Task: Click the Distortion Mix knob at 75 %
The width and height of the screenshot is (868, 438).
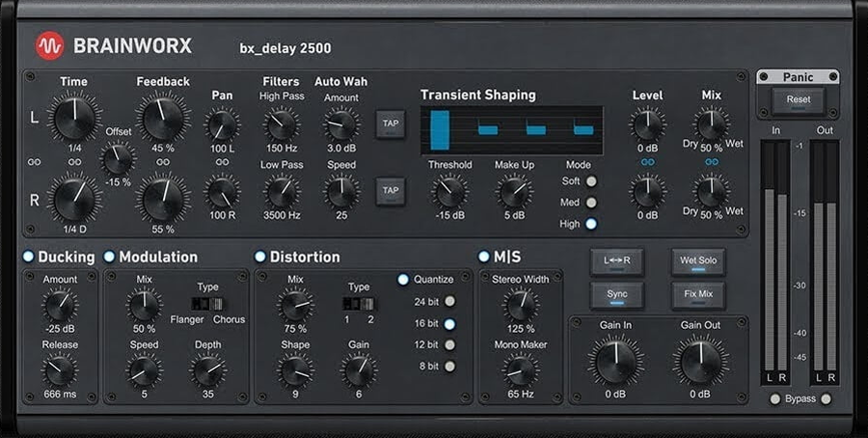Action: pos(295,306)
